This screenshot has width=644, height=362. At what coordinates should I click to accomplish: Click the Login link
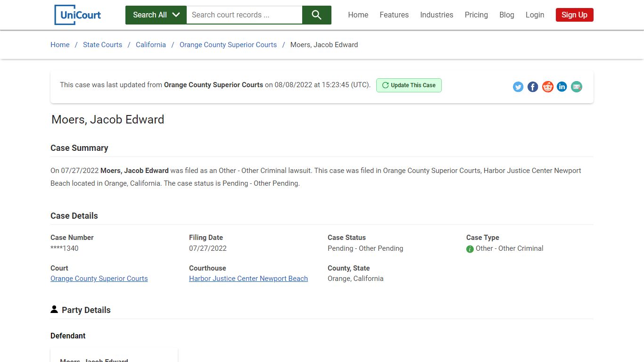click(535, 15)
